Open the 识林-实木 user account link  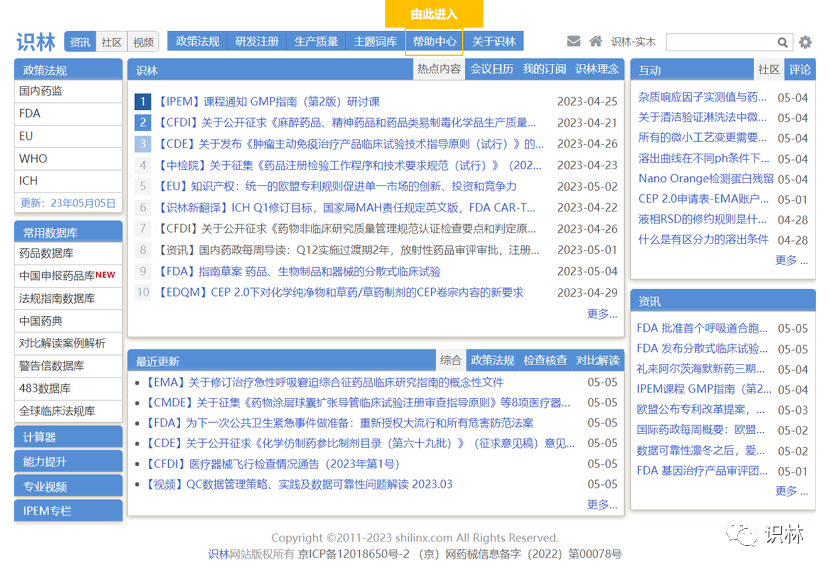pos(633,42)
